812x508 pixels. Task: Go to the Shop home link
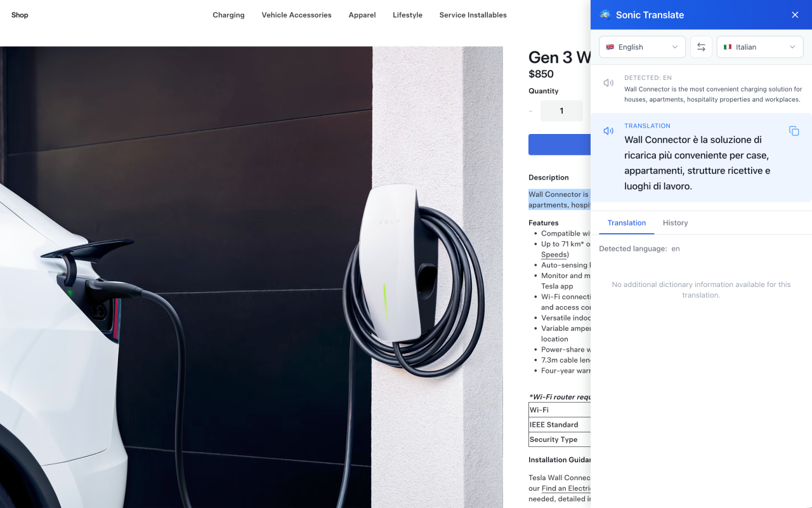coord(20,15)
